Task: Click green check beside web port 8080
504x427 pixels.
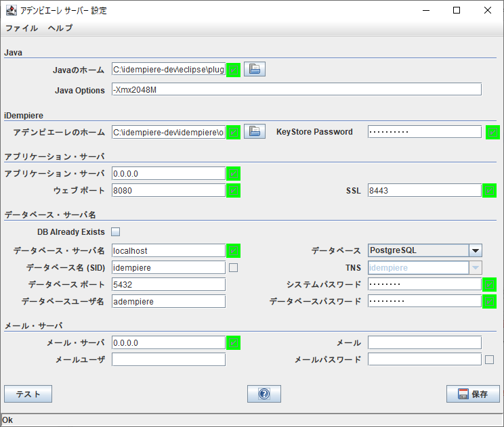Action: (233, 191)
